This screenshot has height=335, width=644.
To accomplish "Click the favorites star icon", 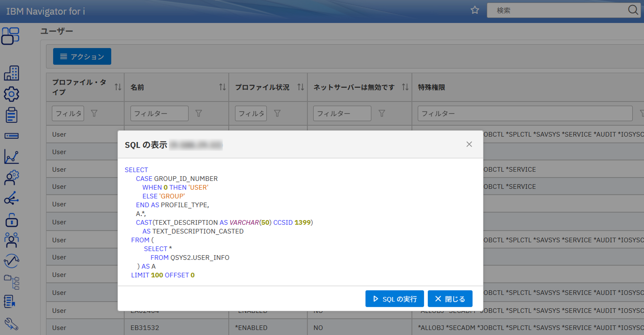I will pos(475,10).
